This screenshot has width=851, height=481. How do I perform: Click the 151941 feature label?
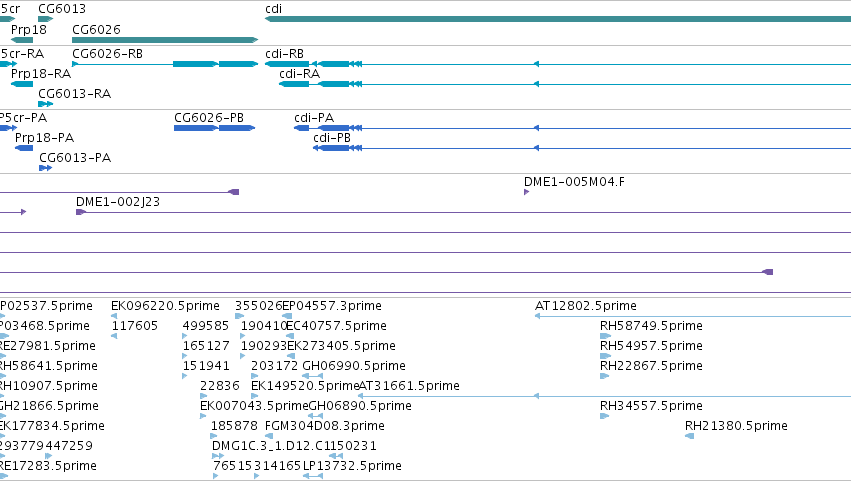(x=206, y=366)
